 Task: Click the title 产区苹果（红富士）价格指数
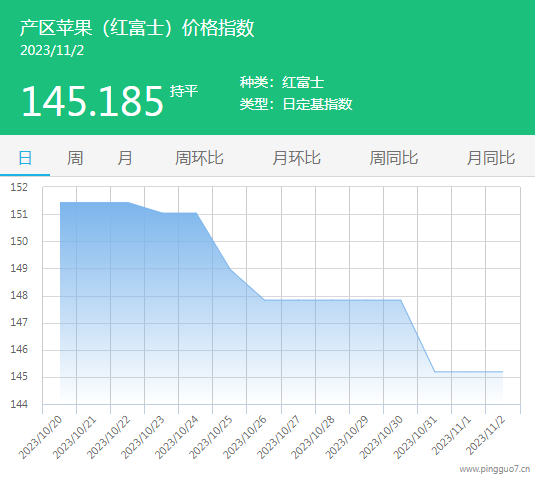coord(137,28)
